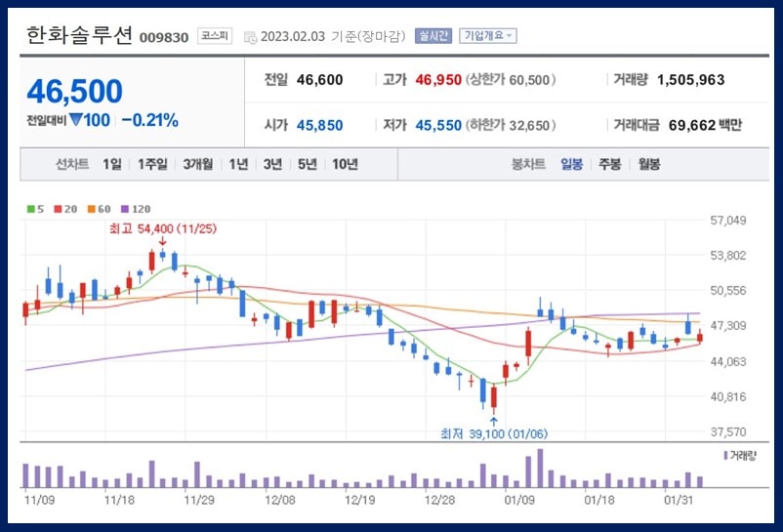Image resolution: width=783 pixels, height=532 pixels.
Task: Click the 47,309 price axis label
Action: [x=728, y=326]
